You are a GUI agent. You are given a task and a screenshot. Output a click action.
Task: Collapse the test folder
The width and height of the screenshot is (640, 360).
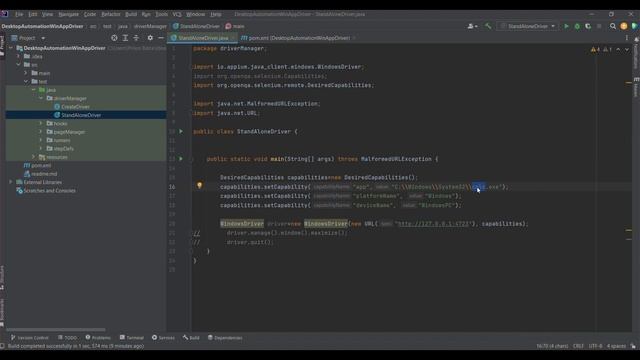[26, 81]
